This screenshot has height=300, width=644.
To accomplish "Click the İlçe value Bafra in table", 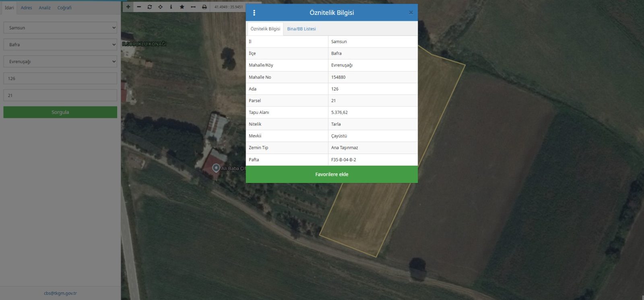I will point(336,53).
